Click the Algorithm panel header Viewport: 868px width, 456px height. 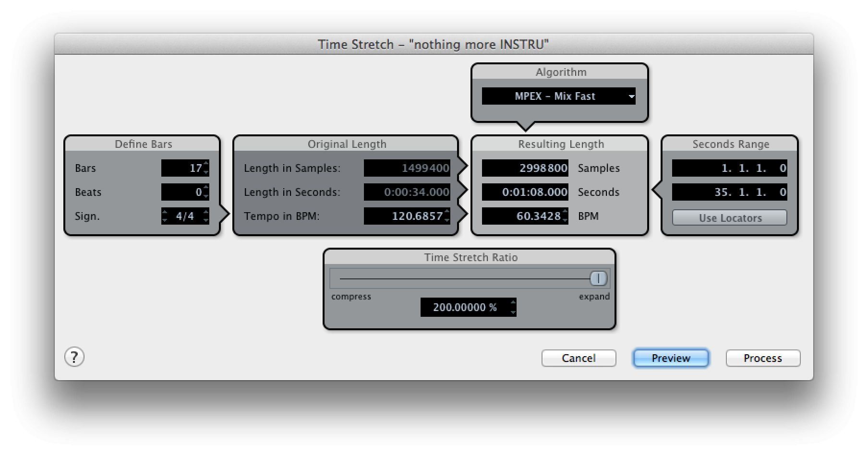click(561, 72)
